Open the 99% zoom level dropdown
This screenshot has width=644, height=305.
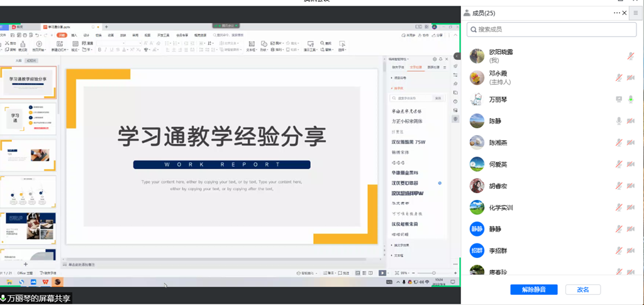pyautogui.click(x=407, y=273)
